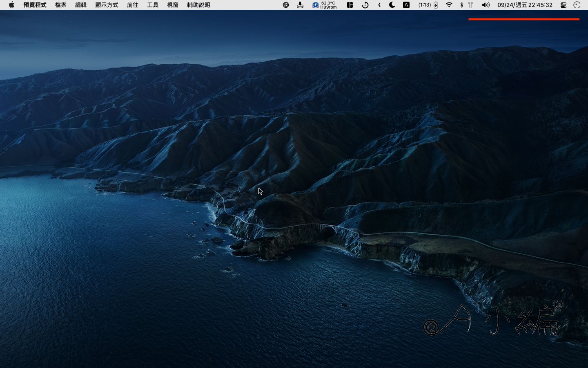Open the 檔案 menu
This screenshot has width=588, height=368.
[x=61, y=5]
